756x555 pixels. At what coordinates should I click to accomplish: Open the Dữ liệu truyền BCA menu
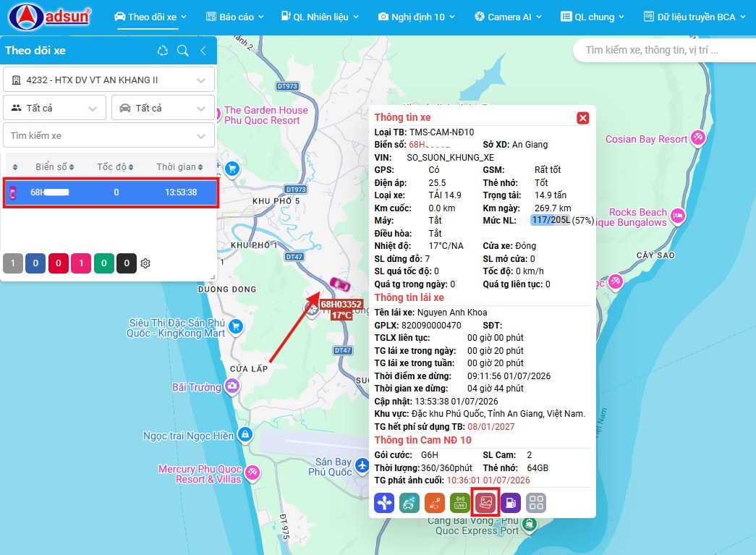coord(695,17)
